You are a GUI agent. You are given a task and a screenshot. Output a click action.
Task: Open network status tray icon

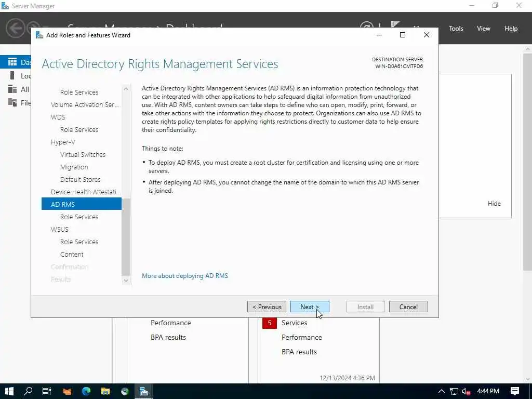454,391
